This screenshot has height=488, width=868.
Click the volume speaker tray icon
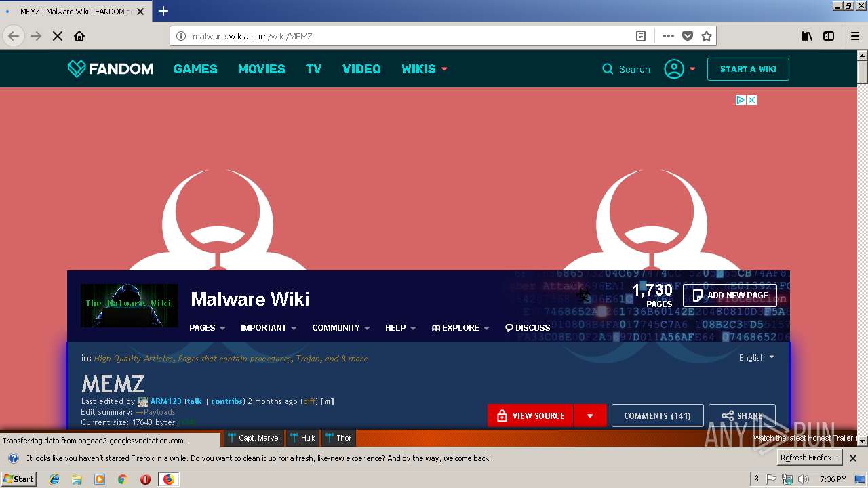(803, 479)
